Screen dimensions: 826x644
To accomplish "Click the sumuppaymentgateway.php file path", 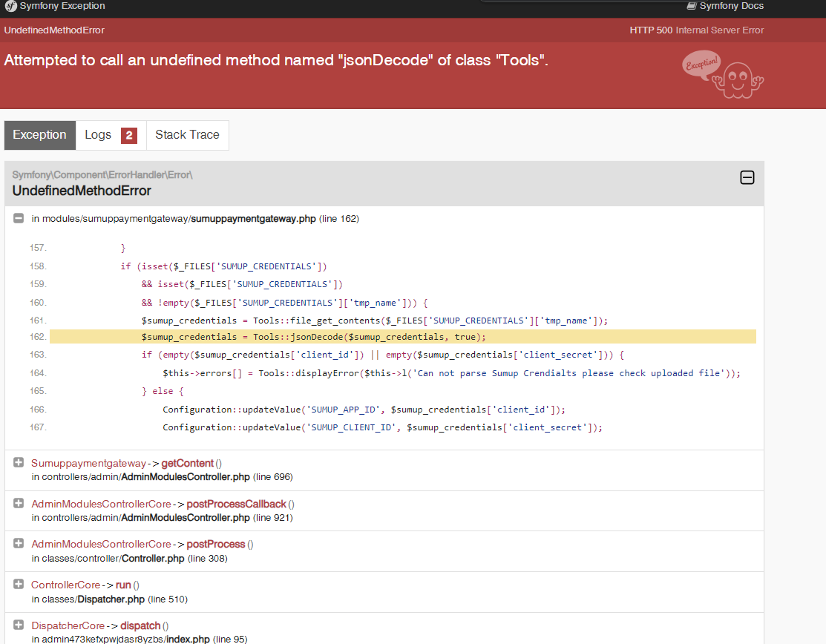I will (x=253, y=219).
